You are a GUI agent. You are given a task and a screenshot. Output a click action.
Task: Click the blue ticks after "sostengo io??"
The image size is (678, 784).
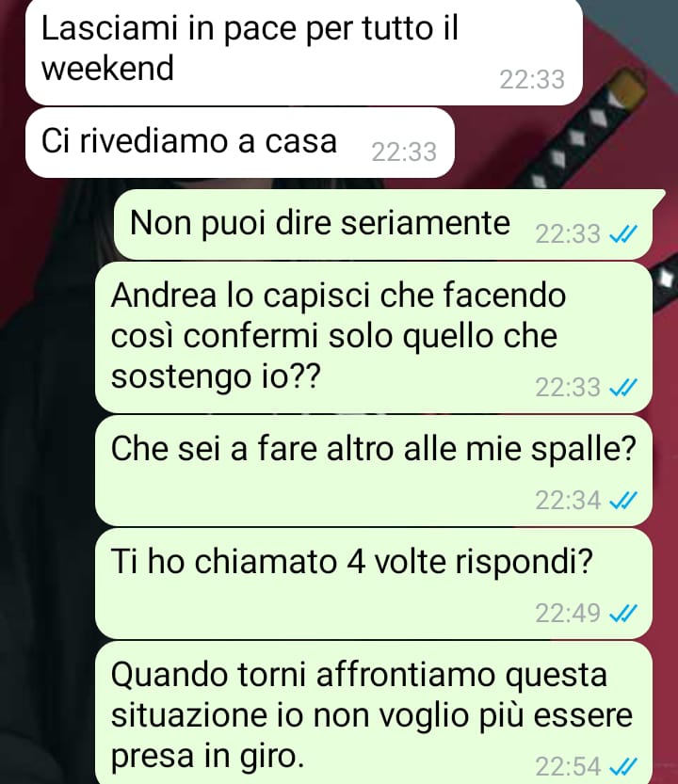tap(623, 387)
